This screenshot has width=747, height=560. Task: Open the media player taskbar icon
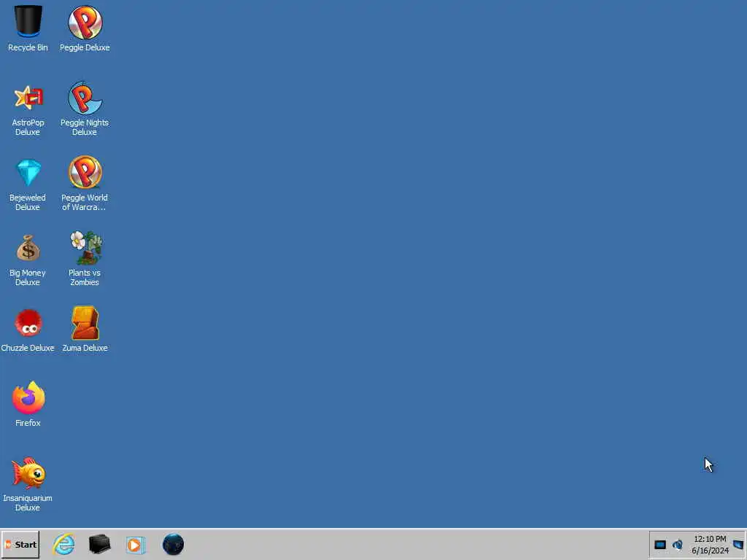[x=136, y=545]
